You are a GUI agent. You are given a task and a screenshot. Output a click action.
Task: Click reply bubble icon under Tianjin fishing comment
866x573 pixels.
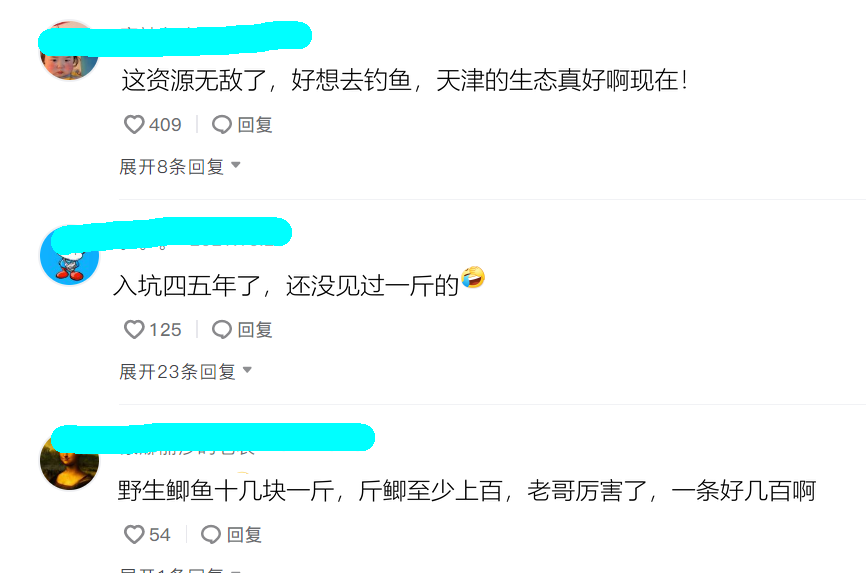click(x=221, y=124)
